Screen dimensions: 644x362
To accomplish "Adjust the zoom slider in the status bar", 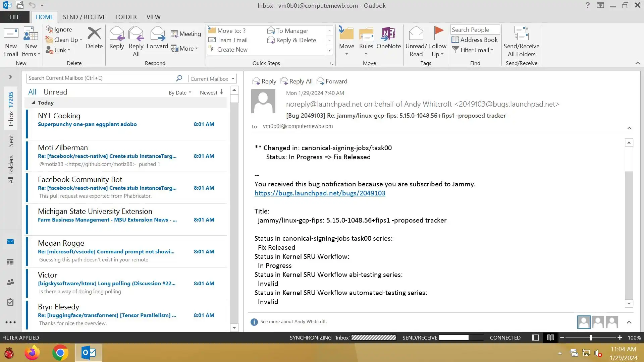I will [x=590, y=338].
